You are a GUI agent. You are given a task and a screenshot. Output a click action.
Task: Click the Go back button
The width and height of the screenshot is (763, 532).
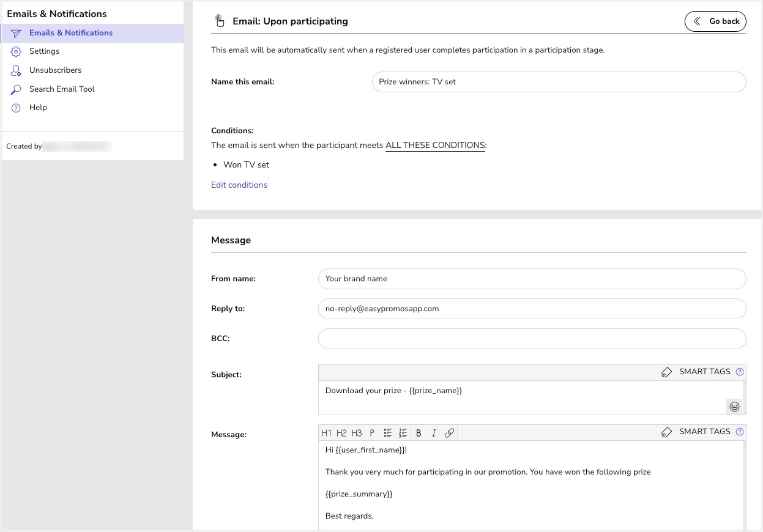pos(715,21)
